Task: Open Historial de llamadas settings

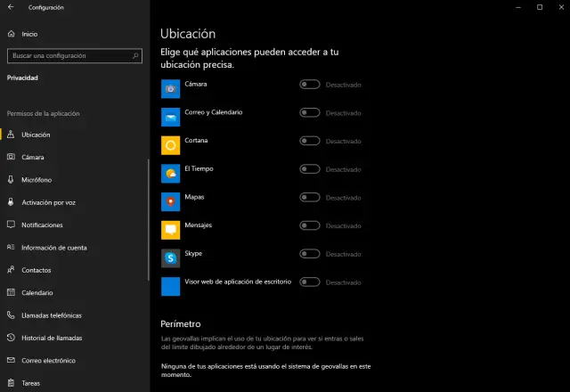Action: (x=52, y=338)
